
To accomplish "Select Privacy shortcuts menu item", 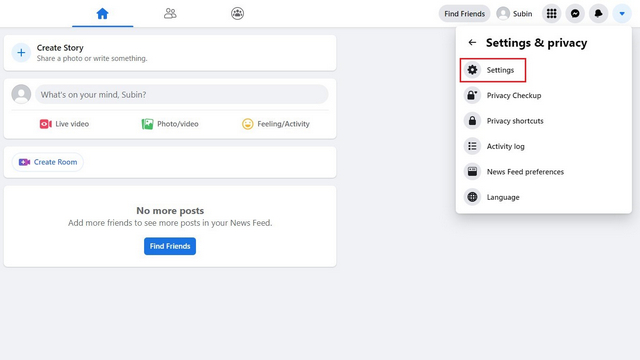I will tap(543, 121).
